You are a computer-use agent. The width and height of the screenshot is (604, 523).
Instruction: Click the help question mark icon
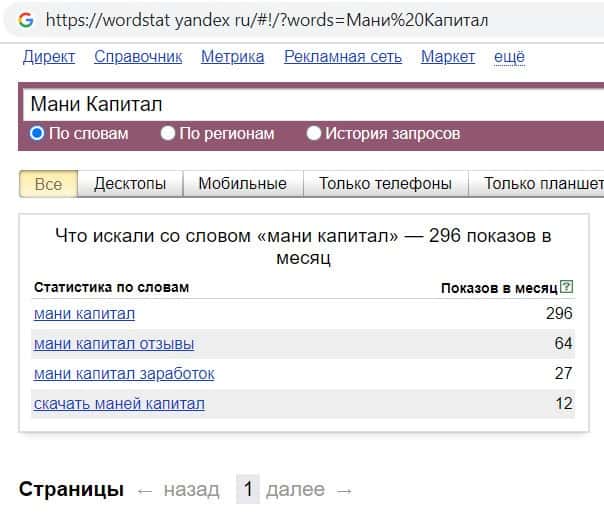pos(567,287)
